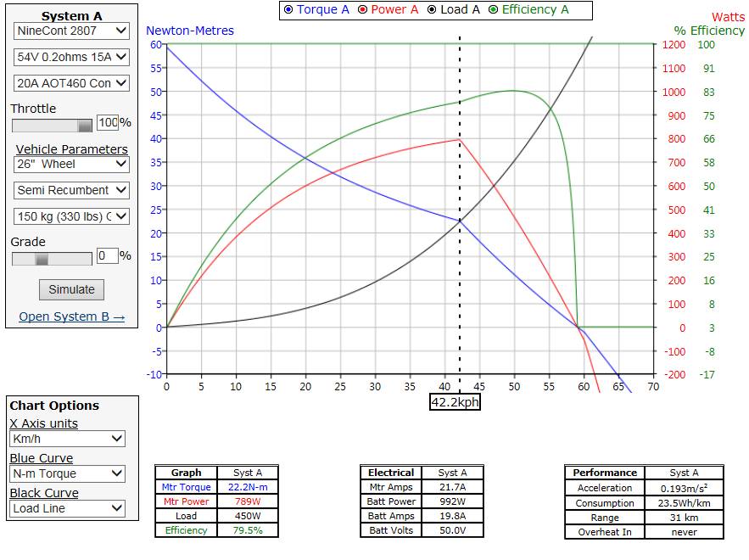Image resolution: width=749 pixels, height=560 pixels.
Task: Toggle the Load A legend radio button
Action: pos(433,10)
